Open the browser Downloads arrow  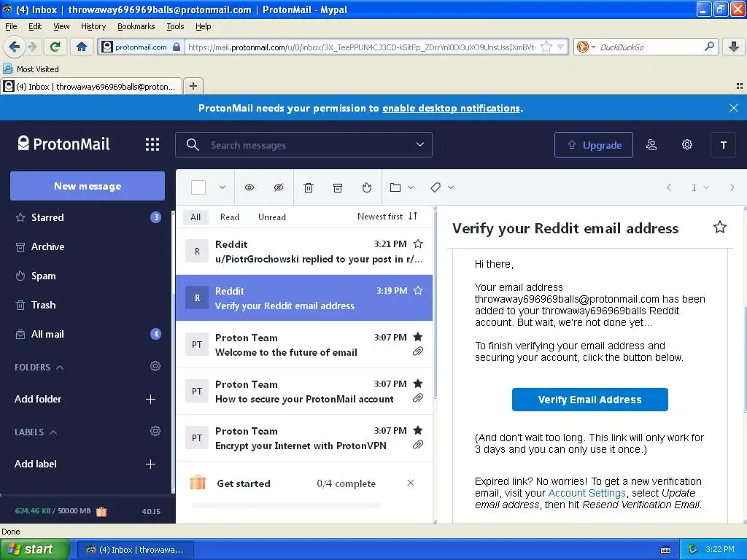pos(734,47)
